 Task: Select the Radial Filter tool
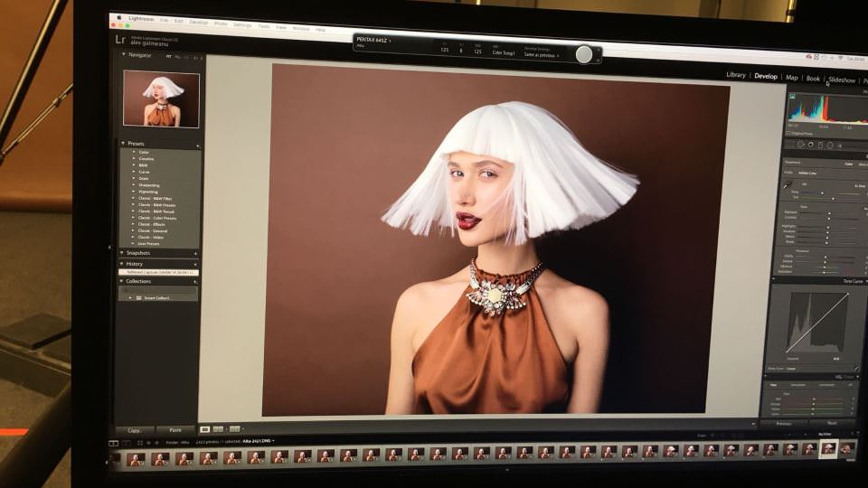(830, 145)
